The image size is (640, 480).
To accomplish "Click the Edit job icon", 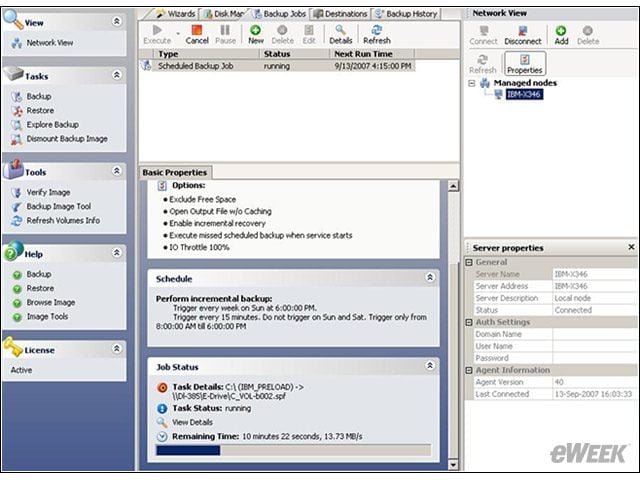I will (x=309, y=34).
